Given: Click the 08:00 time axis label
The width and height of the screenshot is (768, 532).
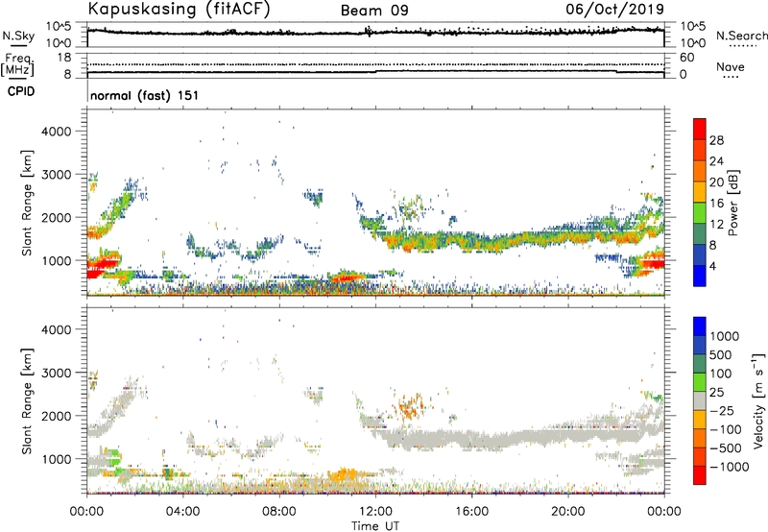Looking at the screenshot, I should (x=279, y=512).
